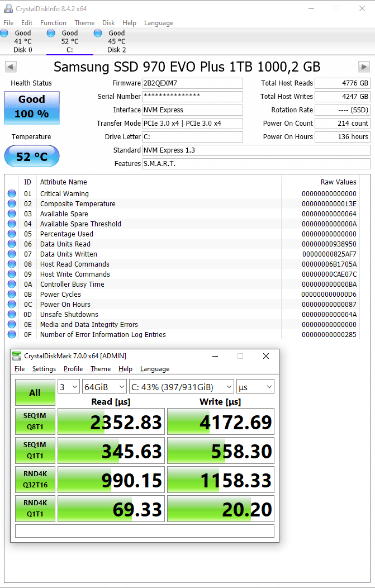
Task: Click status orb for Critical Warning row
Action: pyautogui.click(x=12, y=193)
